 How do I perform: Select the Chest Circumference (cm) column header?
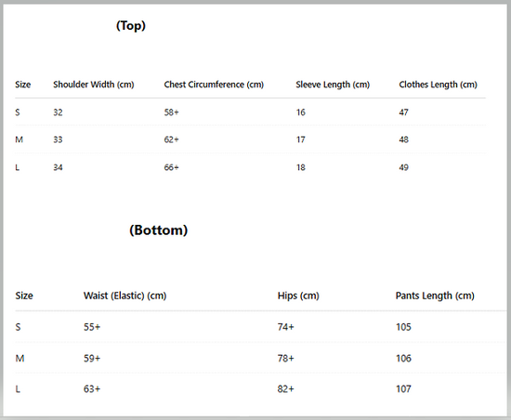[214, 85]
